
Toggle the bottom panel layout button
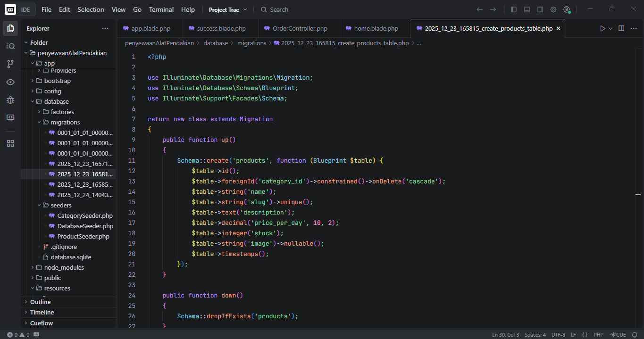pos(527,9)
